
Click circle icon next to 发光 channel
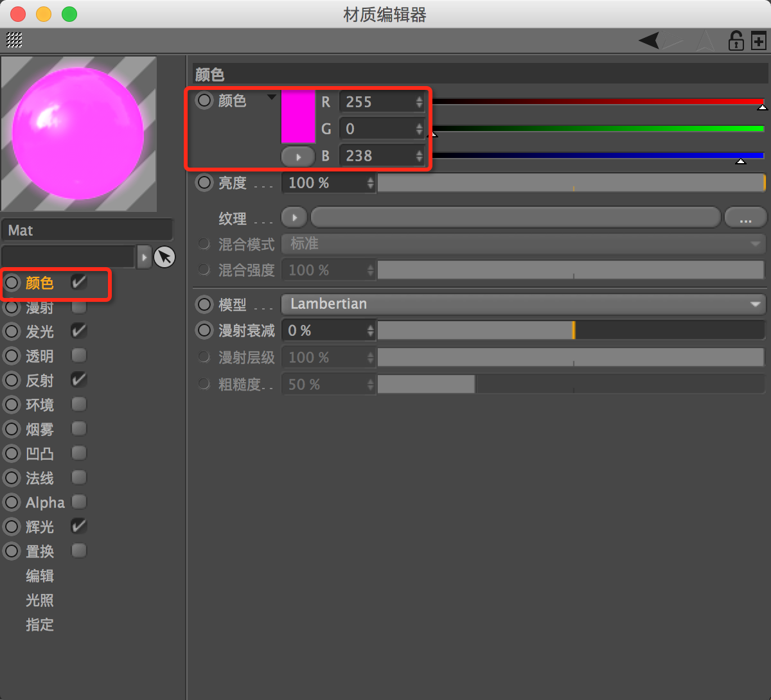[x=12, y=331]
